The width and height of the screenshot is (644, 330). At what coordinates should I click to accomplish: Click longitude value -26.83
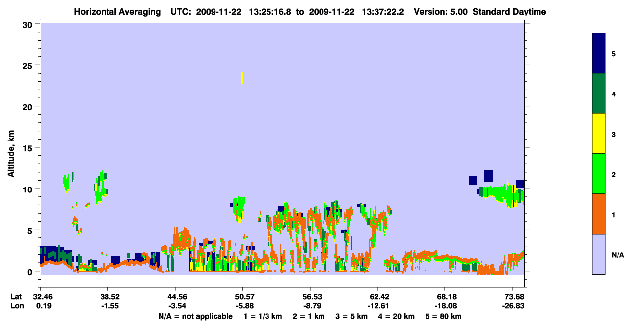point(512,306)
